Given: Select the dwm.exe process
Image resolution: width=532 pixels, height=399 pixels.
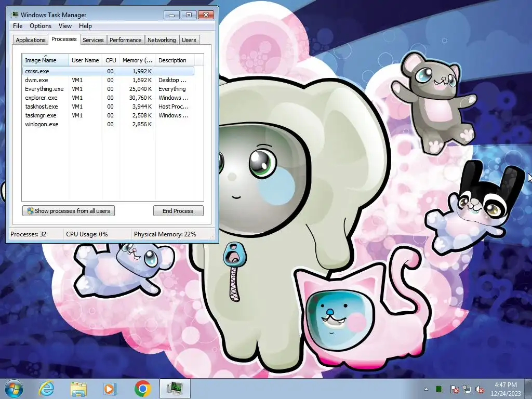Looking at the screenshot, I should tap(108, 80).
